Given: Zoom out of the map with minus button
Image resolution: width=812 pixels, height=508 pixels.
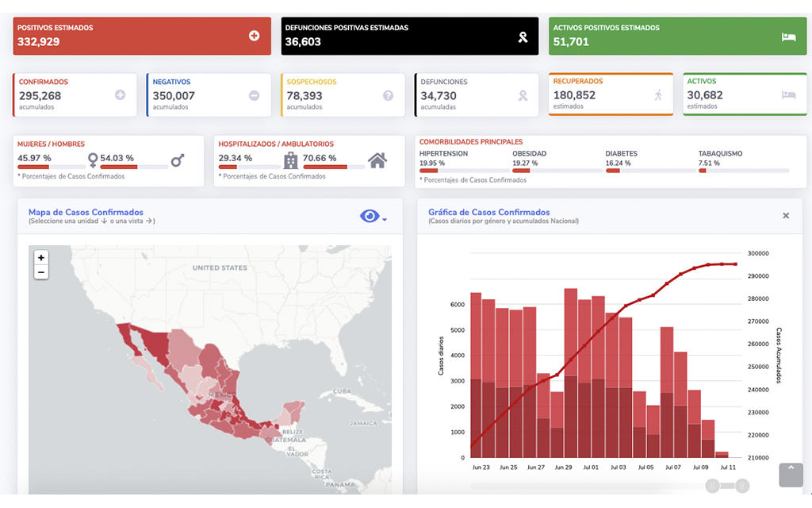Looking at the screenshot, I should [x=41, y=272].
